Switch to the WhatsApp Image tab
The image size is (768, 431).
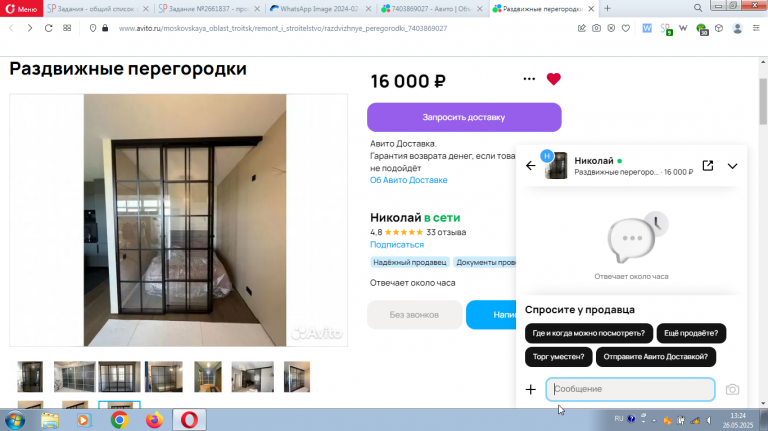(320, 8)
